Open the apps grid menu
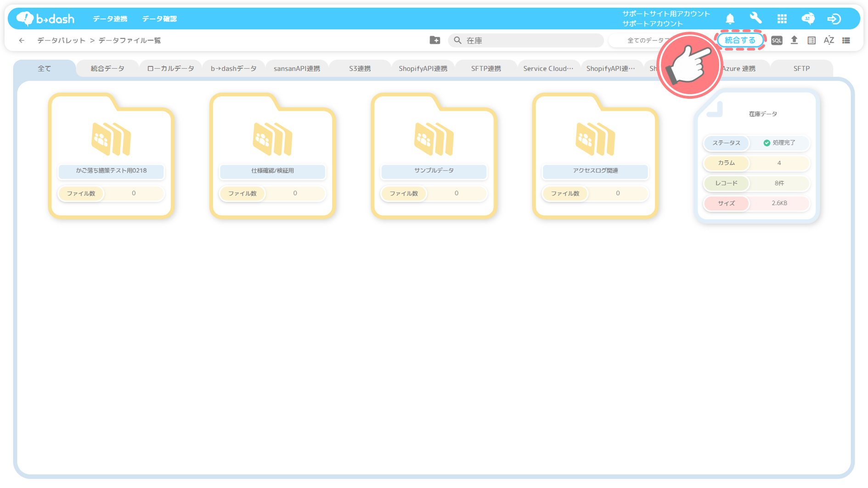This screenshot has width=868, height=488. coord(782,19)
